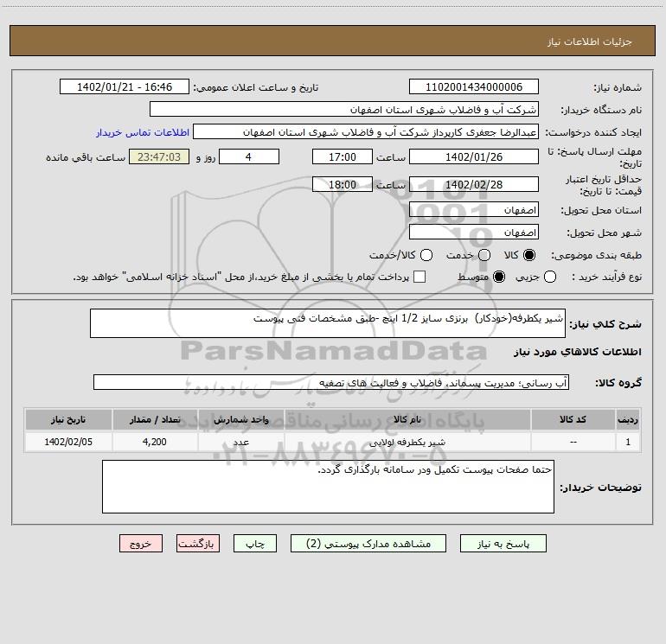Viewport: 666px width, 644px height.
Task: Click the quantity cell 4,200
Action: 155,442
